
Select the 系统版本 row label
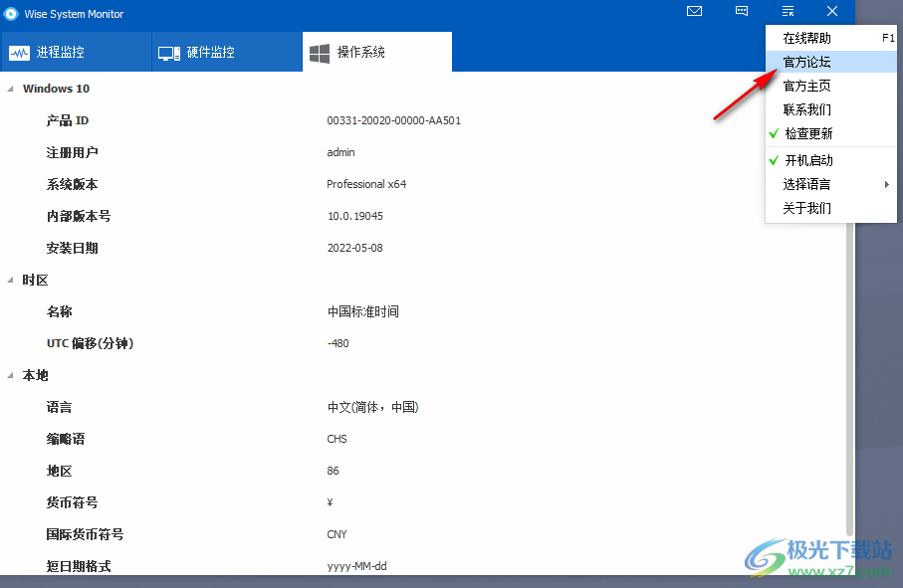(72, 184)
